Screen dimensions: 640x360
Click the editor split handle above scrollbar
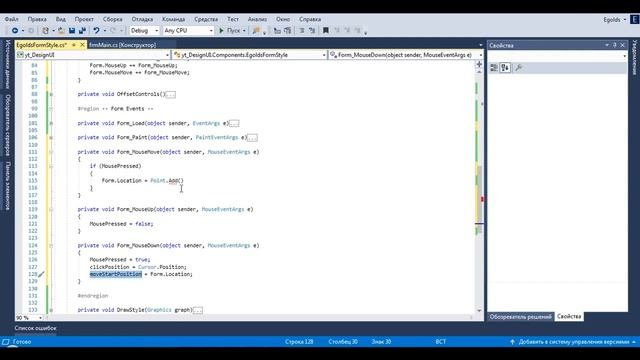pyautogui.click(x=479, y=64)
